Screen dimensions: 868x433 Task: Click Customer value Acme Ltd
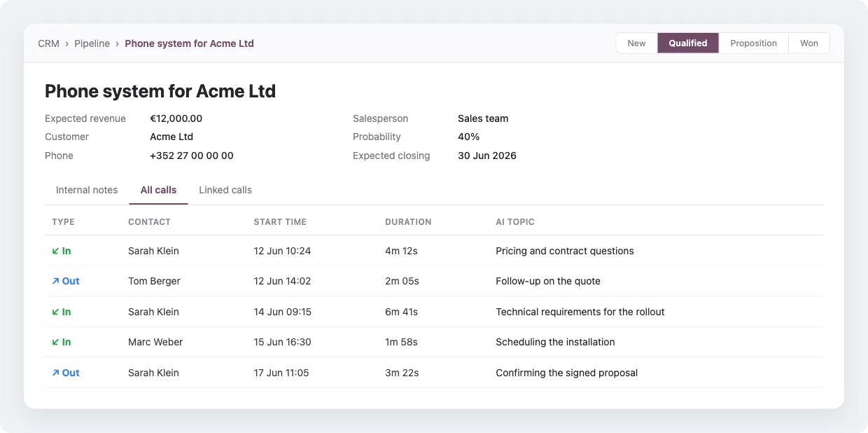(x=171, y=137)
